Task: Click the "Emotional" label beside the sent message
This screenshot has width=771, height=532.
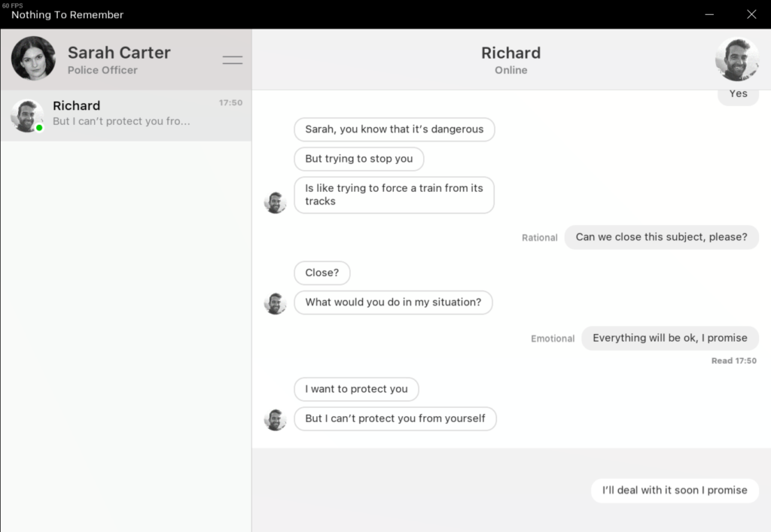Action: coord(553,339)
